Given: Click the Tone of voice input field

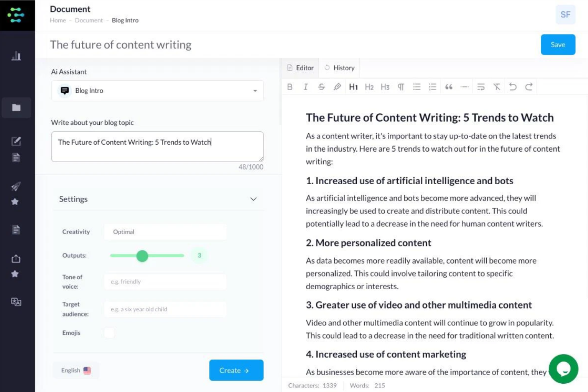Looking at the screenshot, I should (x=165, y=282).
